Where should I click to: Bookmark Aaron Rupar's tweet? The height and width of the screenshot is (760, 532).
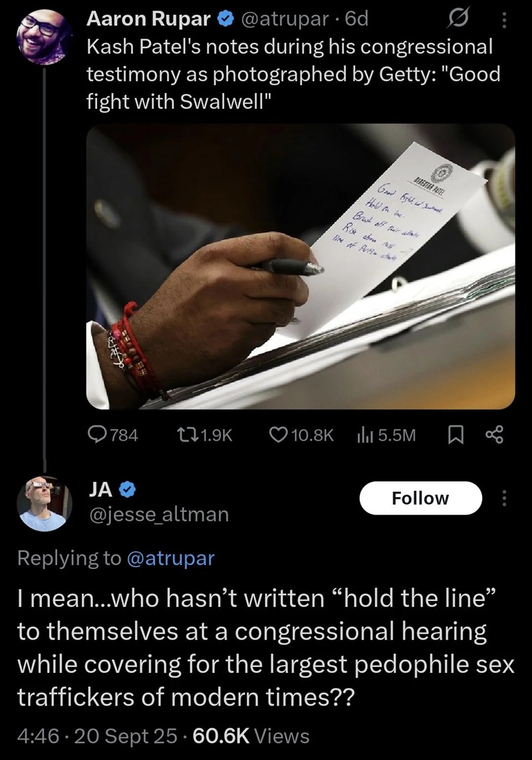tap(454, 435)
